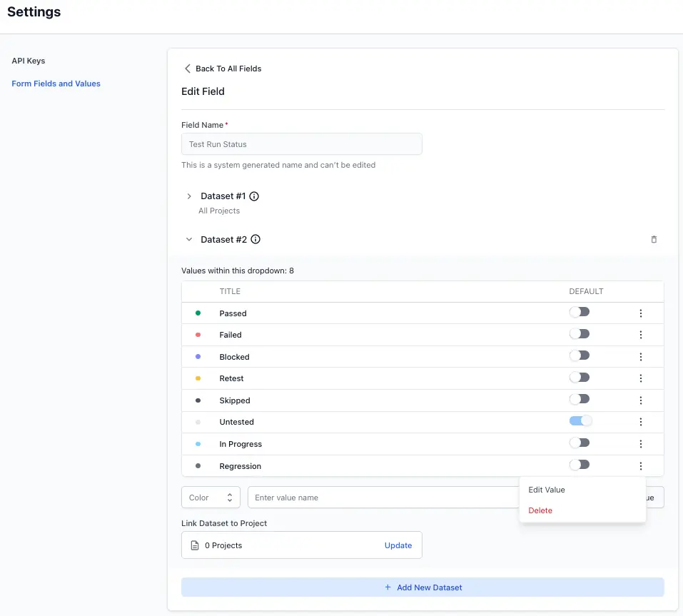
Task: Disable the default toggle for Untested
Action: pos(580,421)
